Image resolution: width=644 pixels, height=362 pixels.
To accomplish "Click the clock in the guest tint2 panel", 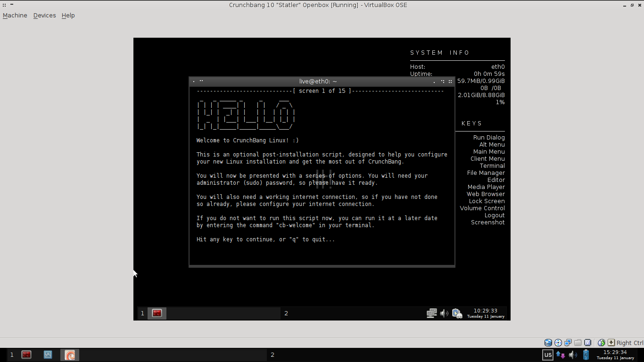I will pyautogui.click(x=486, y=313).
